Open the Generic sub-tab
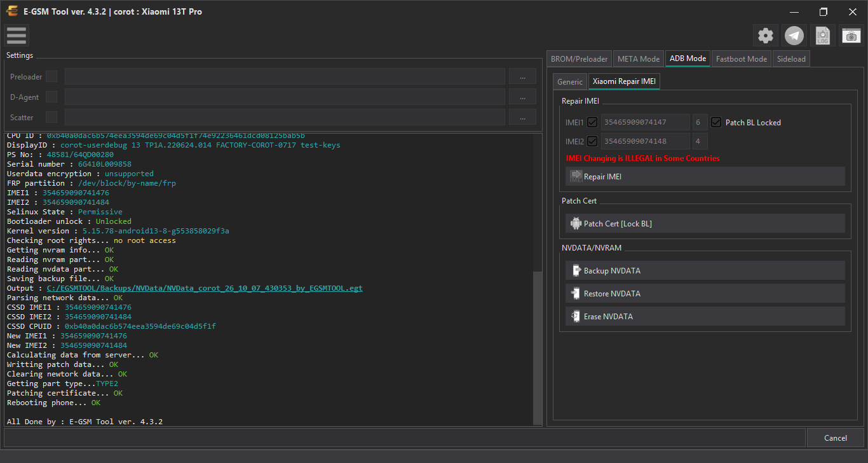Viewport: 868px width, 463px height. 570,82
